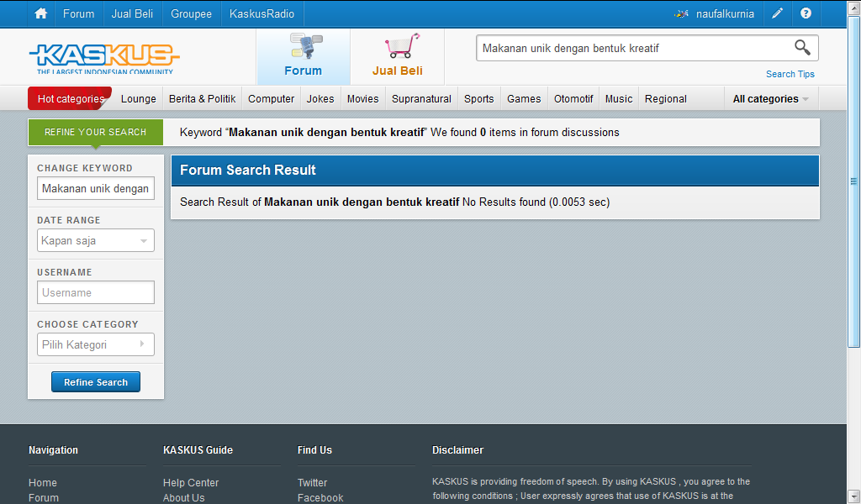This screenshot has width=861, height=504.
Task: Select the Supranatural category
Action: (x=421, y=99)
